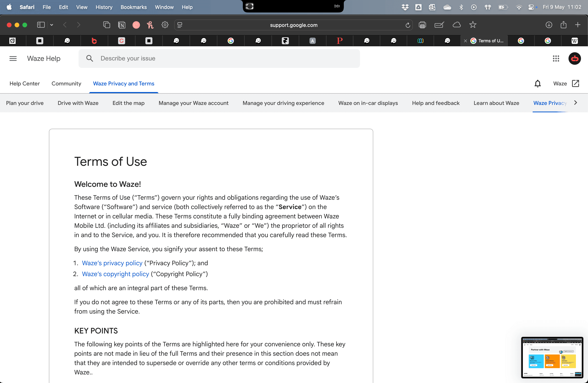Image resolution: width=588 pixels, height=383 pixels.
Task: Expand the sidebar options dropdown arrow
Action: tap(52, 25)
